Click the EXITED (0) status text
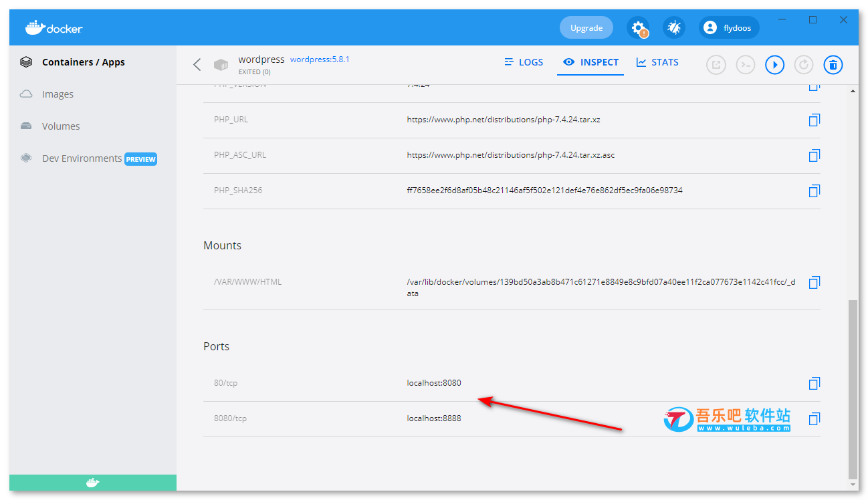This screenshot has height=500, width=868. (x=255, y=72)
